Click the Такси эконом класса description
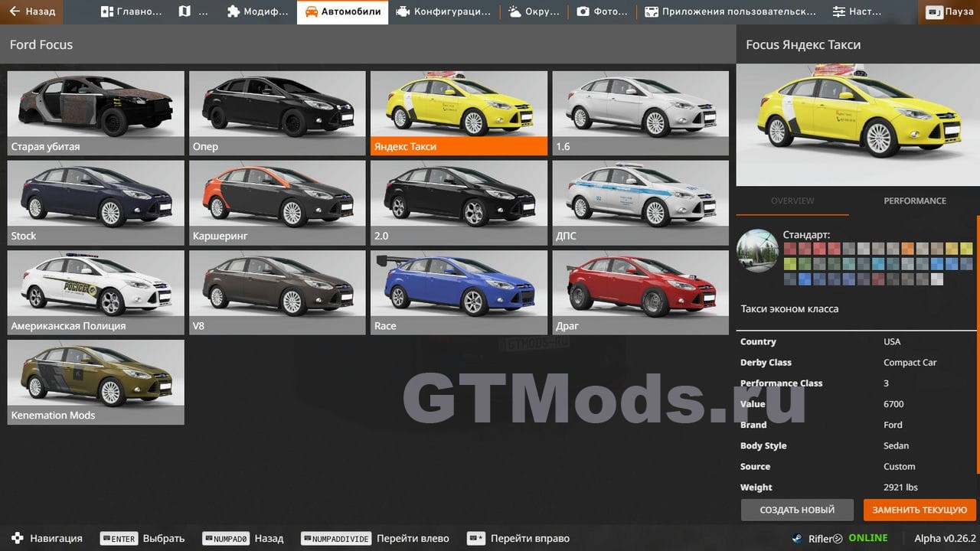Viewport: 980px width, 551px height. [x=789, y=309]
